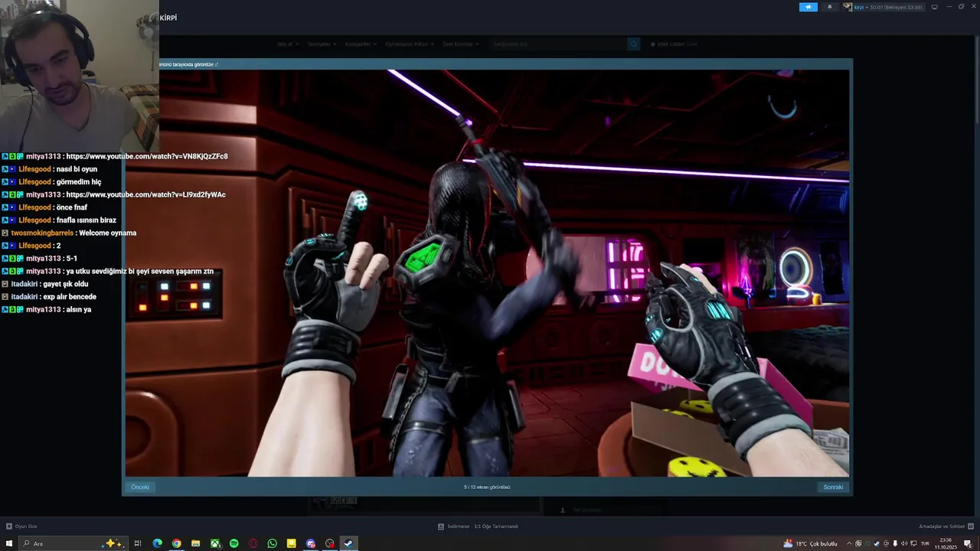This screenshot has height=551, width=980.
Task: Go to next screenshot with Sonraki
Action: tap(833, 487)
